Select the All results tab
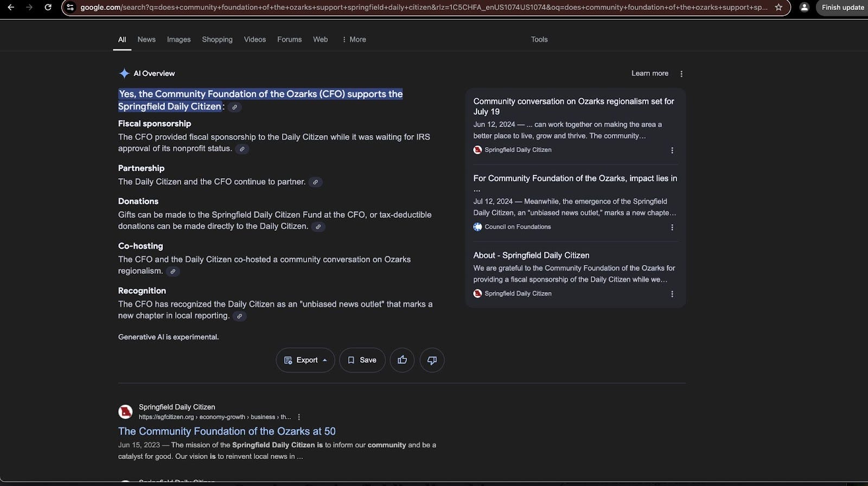 coord(122,40)
